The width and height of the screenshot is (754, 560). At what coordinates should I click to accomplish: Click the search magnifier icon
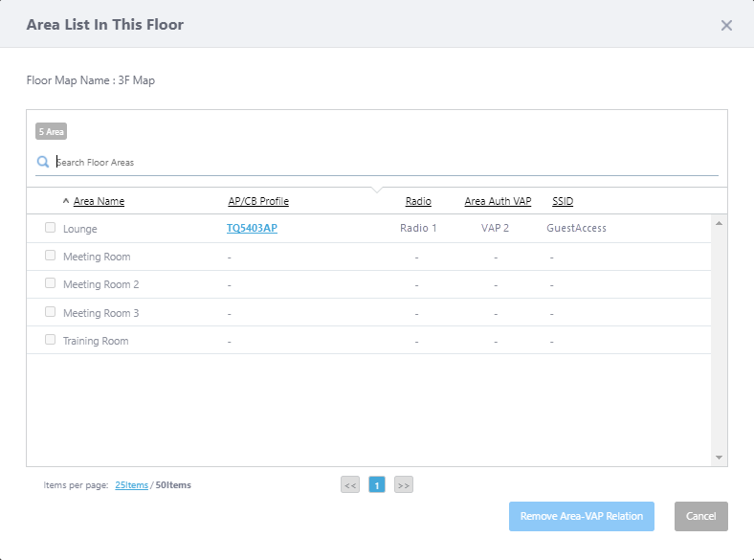click(x=42, y=162)
